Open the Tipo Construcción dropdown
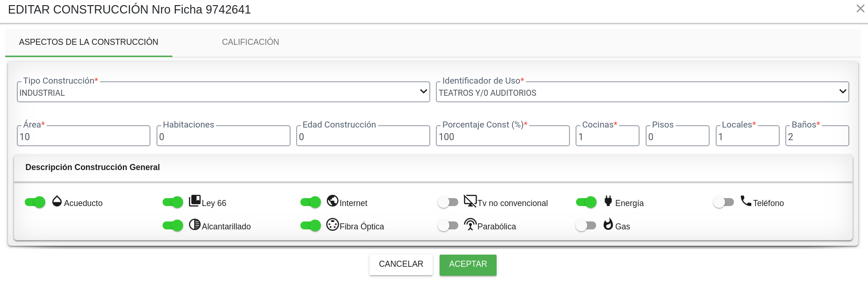Screen dimensions: 868x285 click(x=223, y=93)
